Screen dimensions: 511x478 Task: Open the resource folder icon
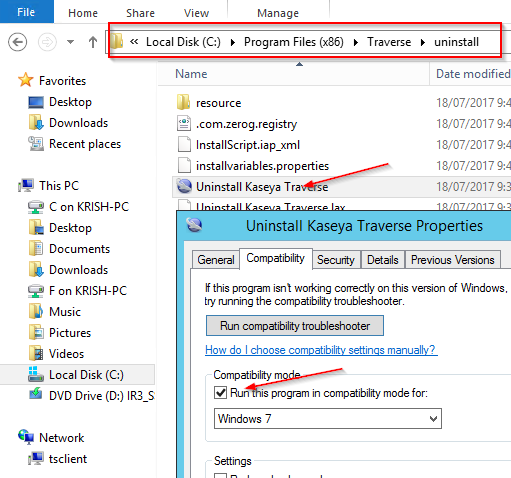click(183, 102)
